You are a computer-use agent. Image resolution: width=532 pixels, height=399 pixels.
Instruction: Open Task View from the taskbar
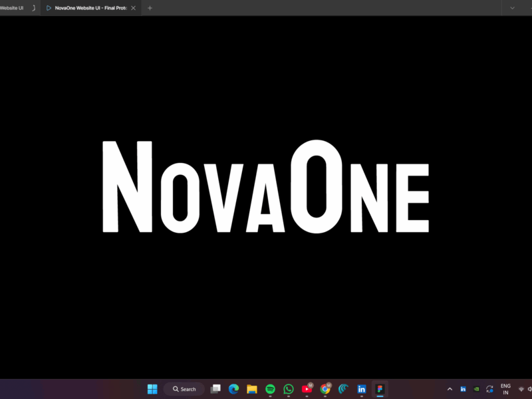pyautogui.click(x=215, y=389)
